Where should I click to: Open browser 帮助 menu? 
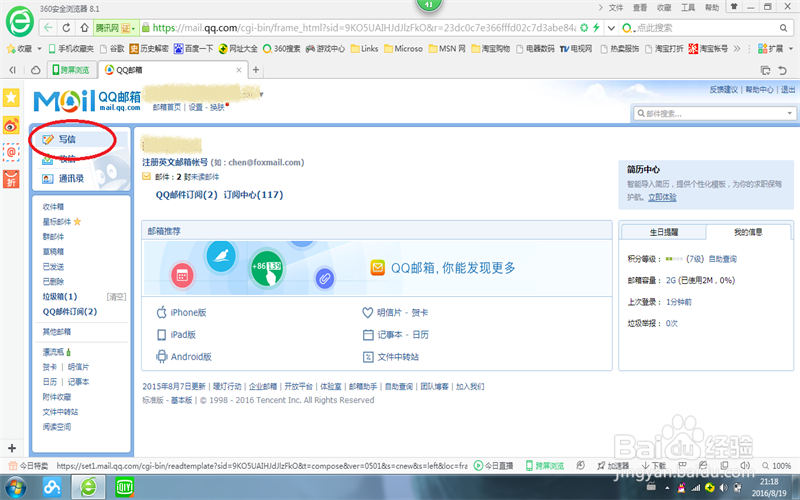tap(712, 8)
